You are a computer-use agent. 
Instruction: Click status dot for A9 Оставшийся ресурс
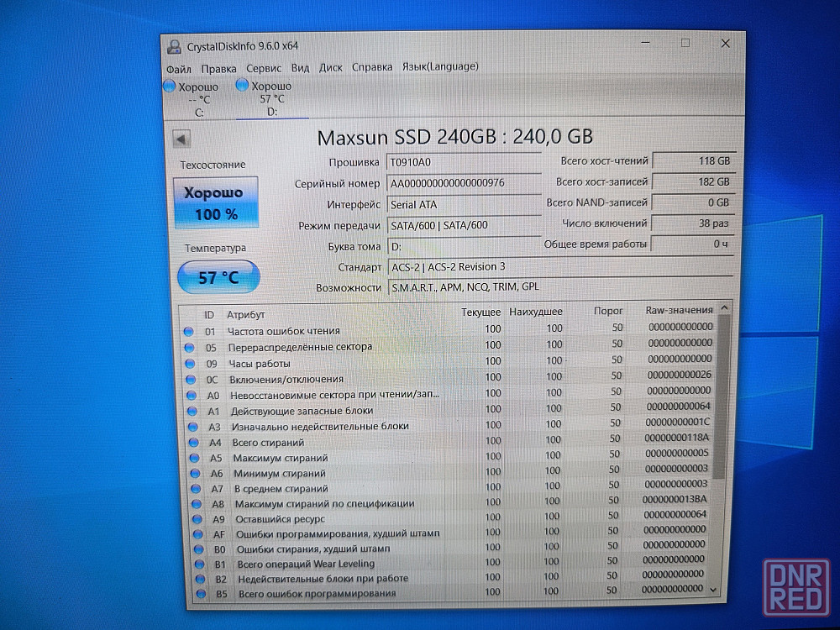tap(197, 520)
